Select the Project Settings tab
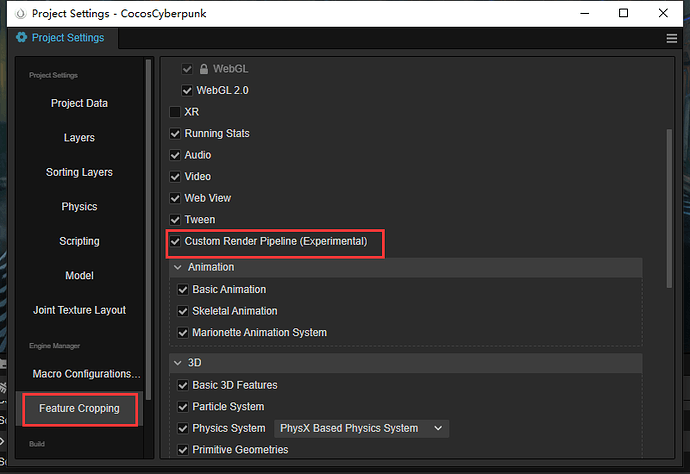Viewport: 690px width, 474px height. [67, 38]
